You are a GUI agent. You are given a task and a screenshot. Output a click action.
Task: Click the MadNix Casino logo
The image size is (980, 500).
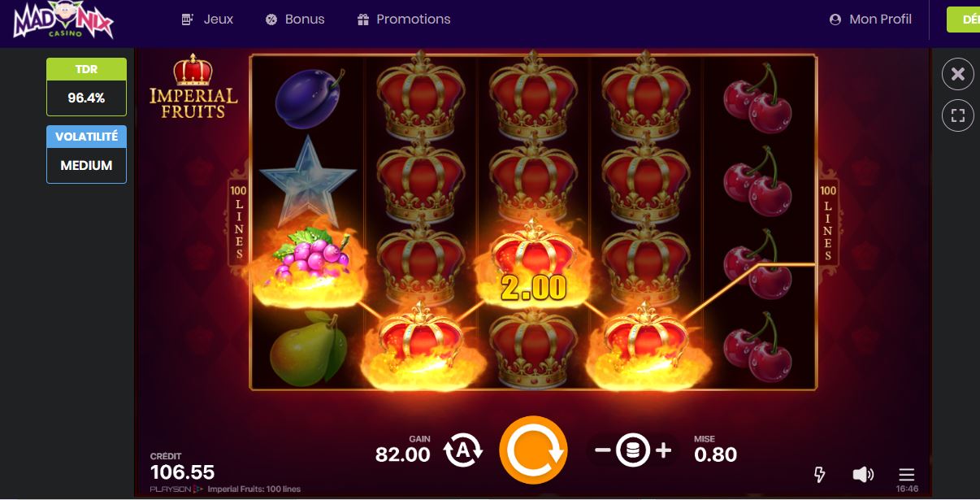(63, 21)
